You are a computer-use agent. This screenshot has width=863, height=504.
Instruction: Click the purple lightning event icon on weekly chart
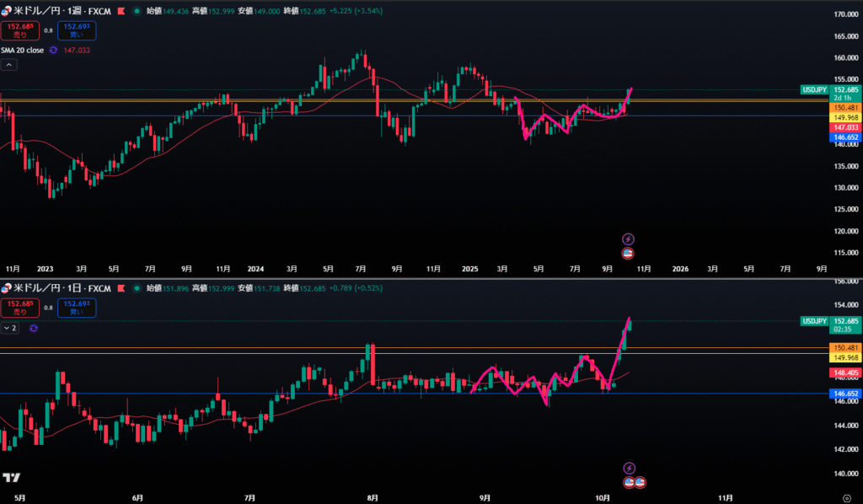pyautogui.click(x=627, y=239)
